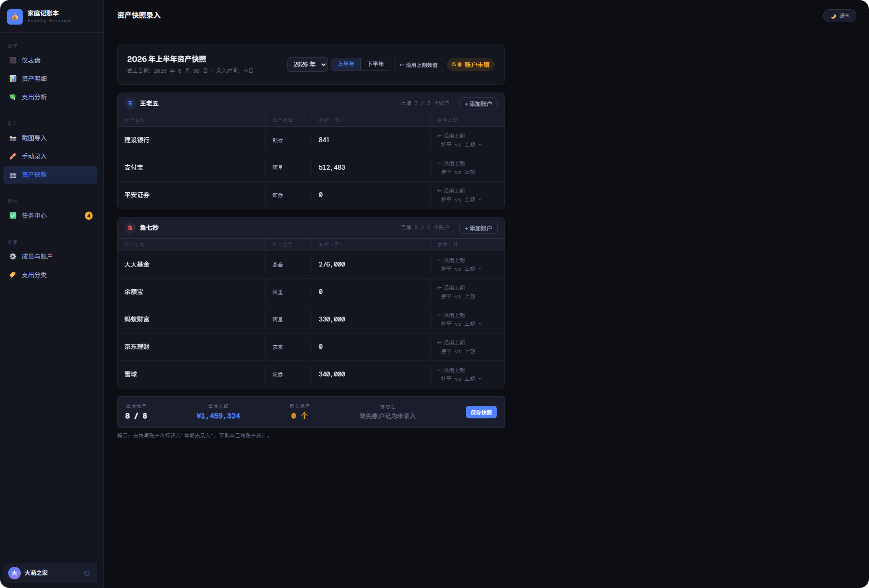Open 资产明细 menu item

(x=50, y=79)
